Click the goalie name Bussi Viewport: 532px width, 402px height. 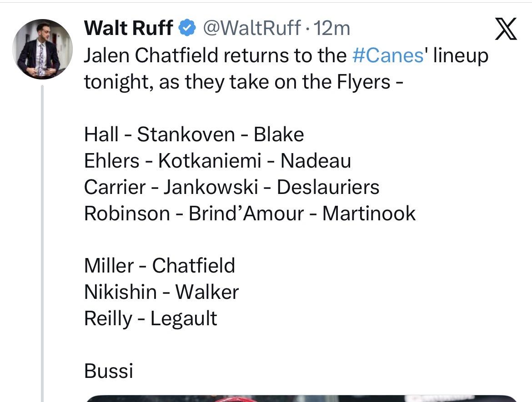(109, 371)
